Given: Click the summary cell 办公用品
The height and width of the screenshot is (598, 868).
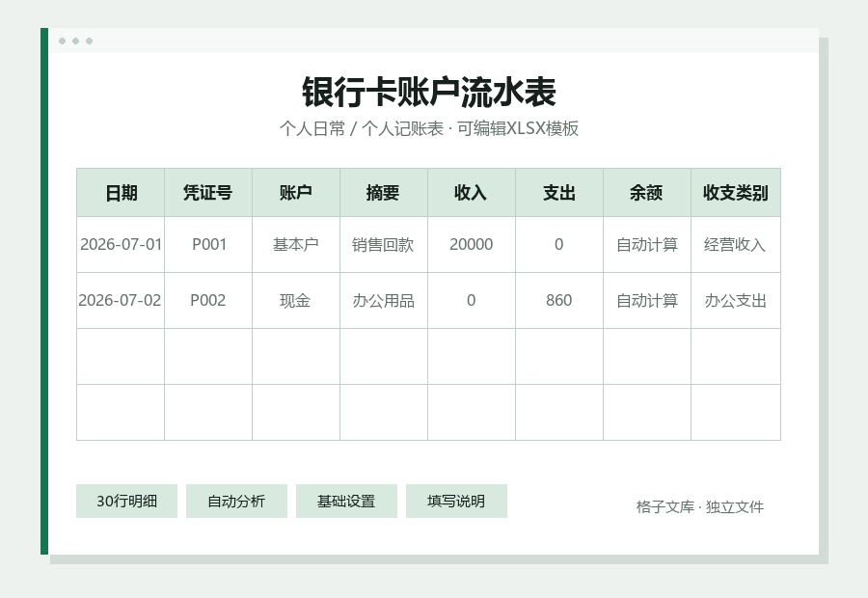Looking at the screenshot, I should 384,301.
